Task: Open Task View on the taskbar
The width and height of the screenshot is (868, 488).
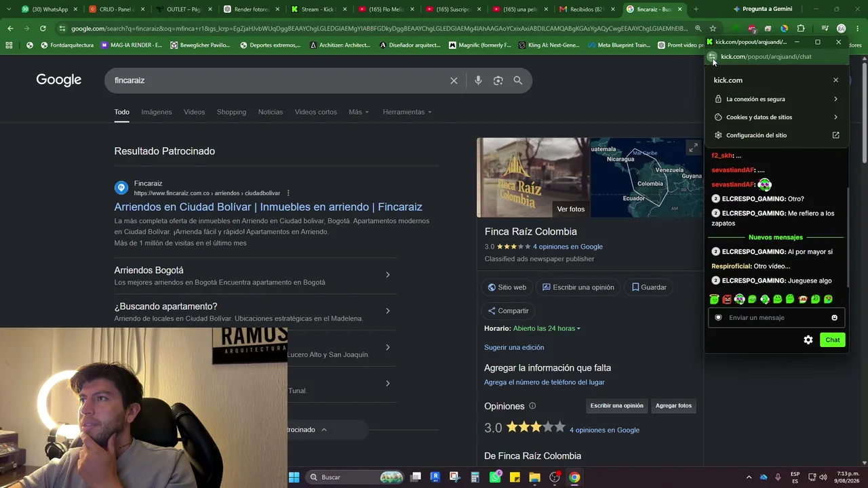Action: pos(416,477)
